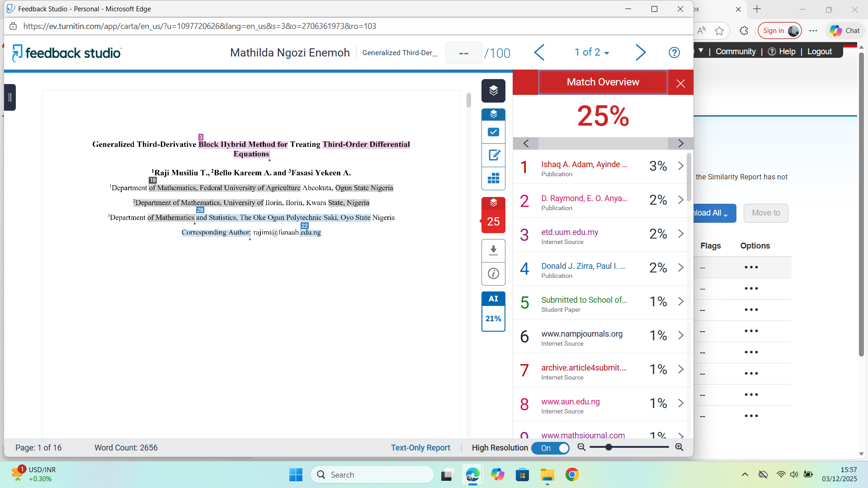Open the black active layers icon
The width and height of the screenshot is (868, 488).
coord(493,91)
